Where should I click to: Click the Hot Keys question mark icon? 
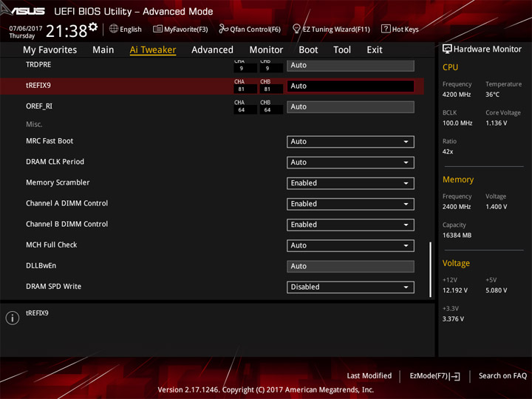pyautogui.click(x=386, y=29)
